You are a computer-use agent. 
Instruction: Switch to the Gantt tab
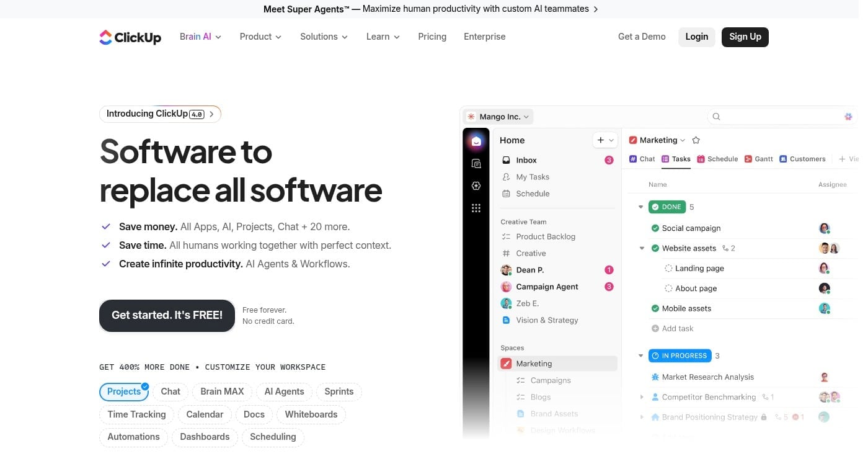click(x=759, y=159)
